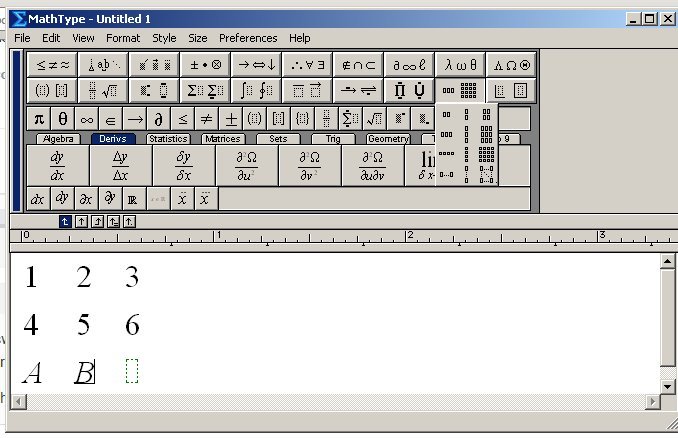The image size is (678, 438).
Task: Open the lowercase Greek palette (λωθ)
Action: [461, 65]
